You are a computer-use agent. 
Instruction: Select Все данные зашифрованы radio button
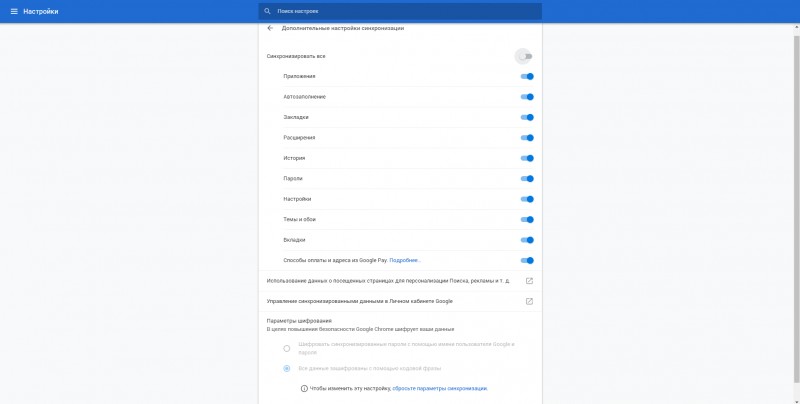pyautogui.click(x=287, y=368)
